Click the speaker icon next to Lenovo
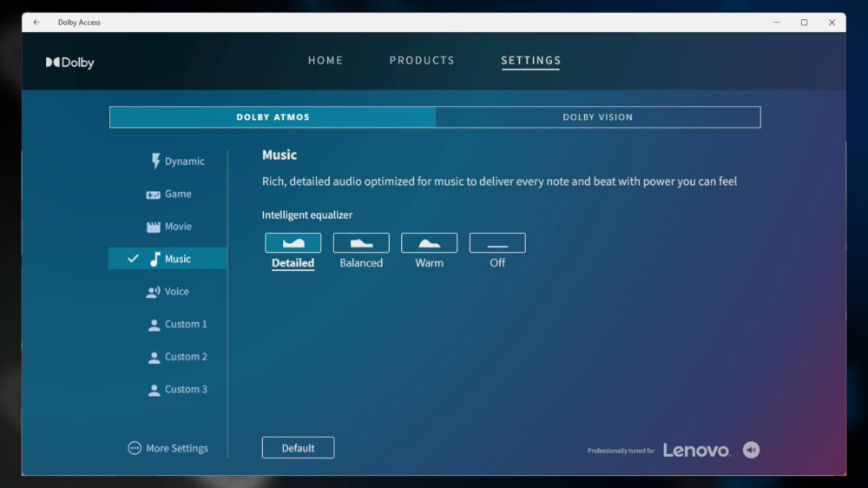Screen dimensions: 868x488 [751, 450]
